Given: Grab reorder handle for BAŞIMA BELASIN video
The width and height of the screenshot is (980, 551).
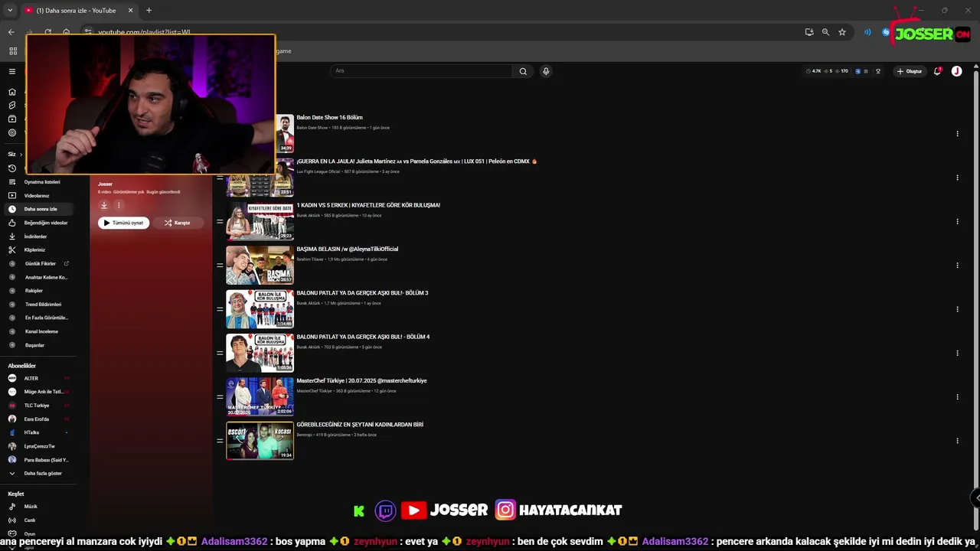Looking at the screenshot, I should point(220,266).
